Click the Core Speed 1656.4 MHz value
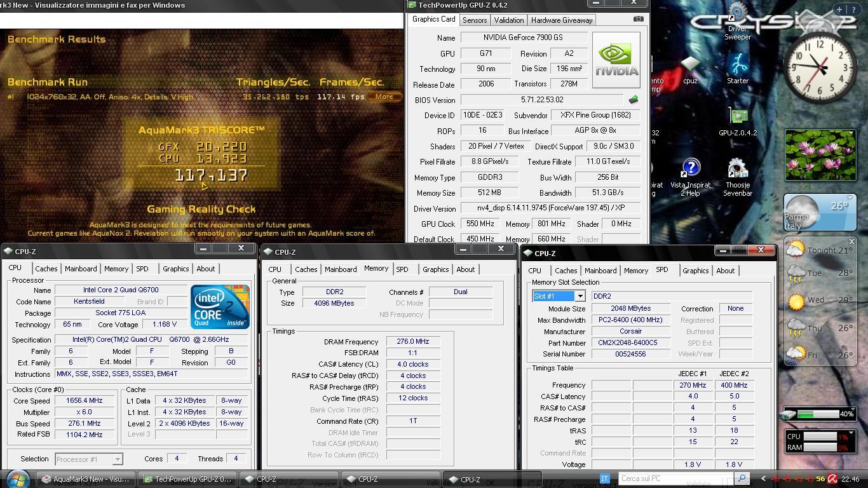 click(x=84, y=400)
